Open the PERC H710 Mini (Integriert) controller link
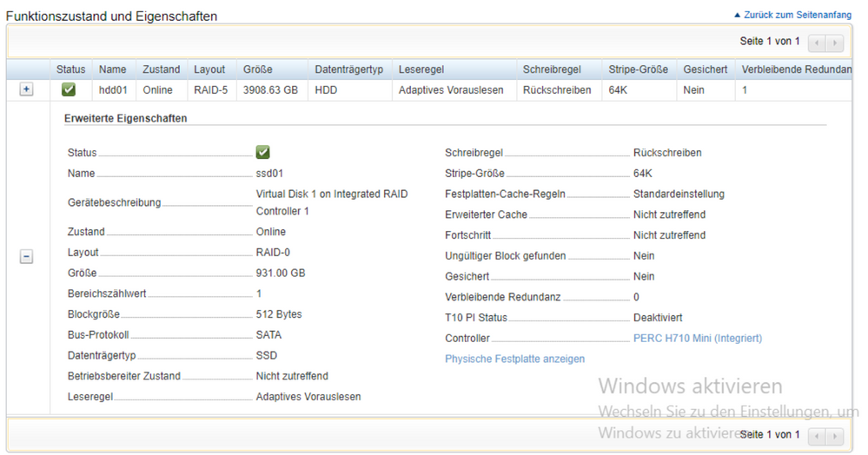868x455 pixels. pos(698,338)
